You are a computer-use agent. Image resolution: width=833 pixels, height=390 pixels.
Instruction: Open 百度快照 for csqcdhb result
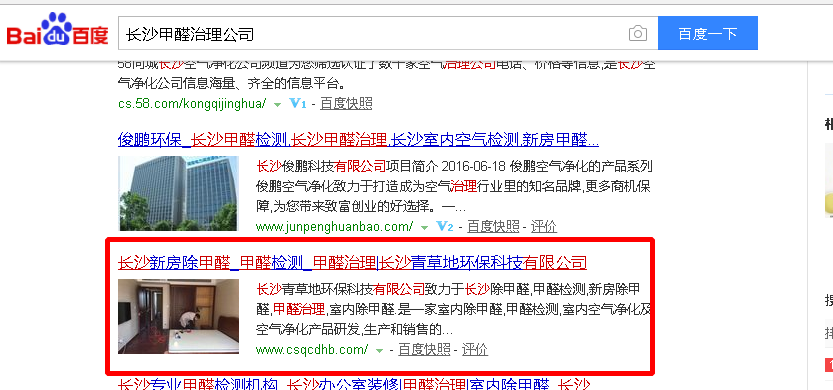pyautogui.click(x=424, y=350)
